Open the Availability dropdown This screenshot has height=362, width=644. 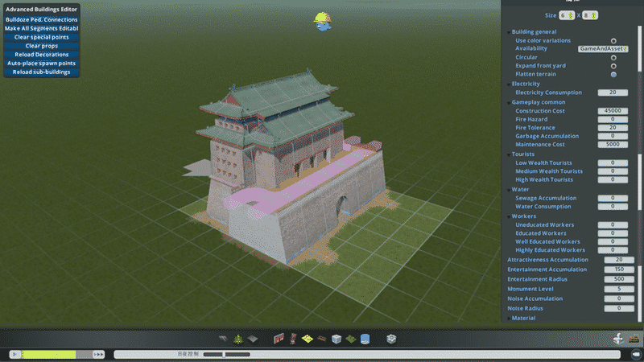click(603, 49)
